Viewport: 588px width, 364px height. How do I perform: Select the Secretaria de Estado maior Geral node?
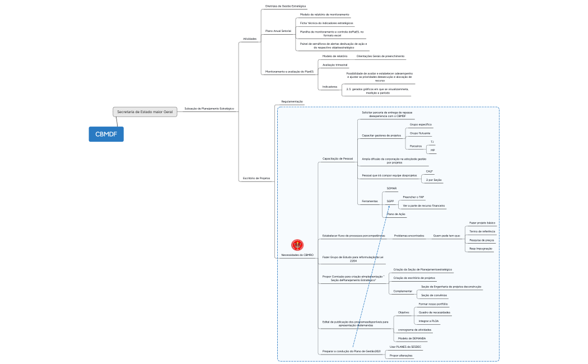coord(145,112)
